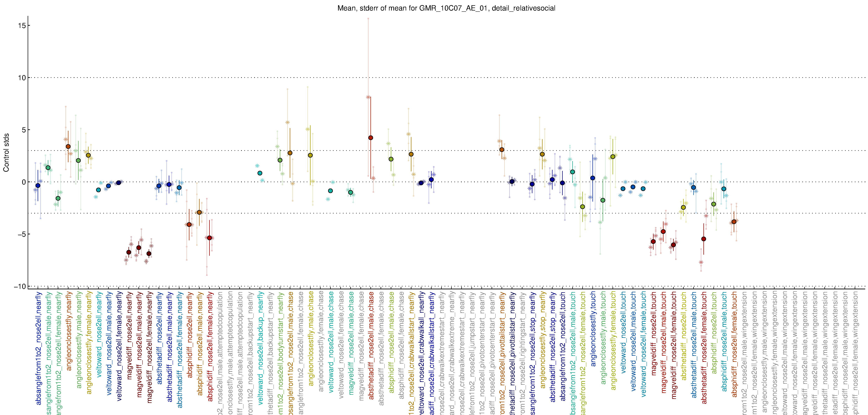Select label absthetadiff_nose2ell,male,nearfly
This screenshot has width=868, height=415.
click(x=169, y=347)
